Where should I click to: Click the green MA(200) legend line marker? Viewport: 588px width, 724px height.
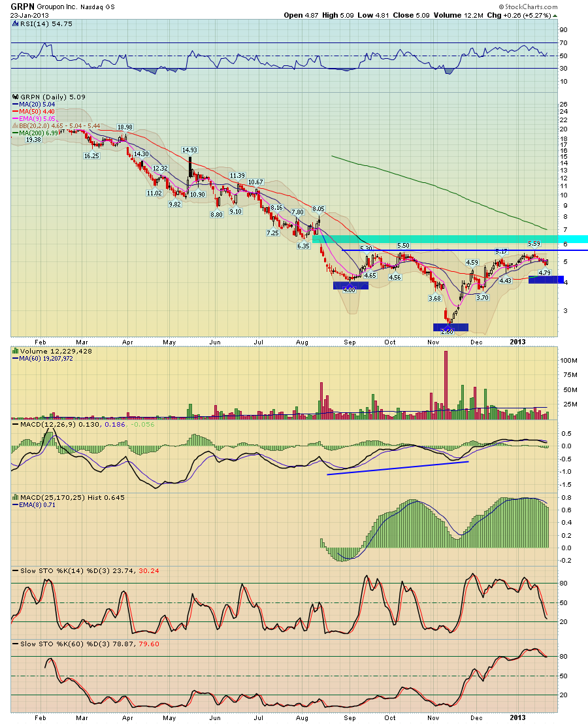(x=15, y=133)
